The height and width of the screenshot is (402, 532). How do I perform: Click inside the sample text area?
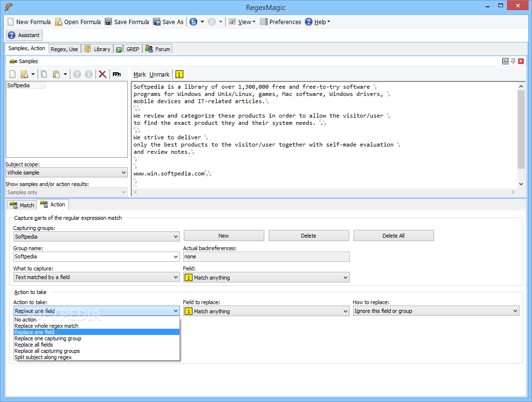click(324, 134)
